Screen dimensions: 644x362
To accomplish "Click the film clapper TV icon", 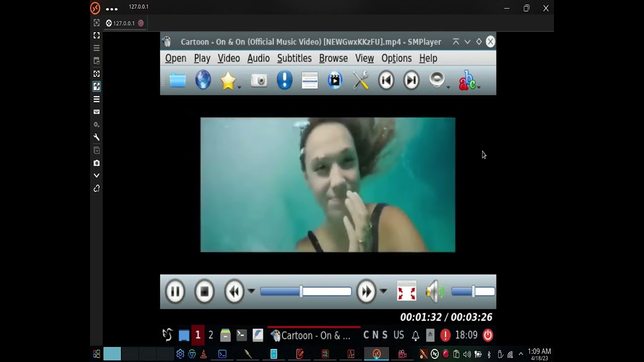I will point(335,80).
